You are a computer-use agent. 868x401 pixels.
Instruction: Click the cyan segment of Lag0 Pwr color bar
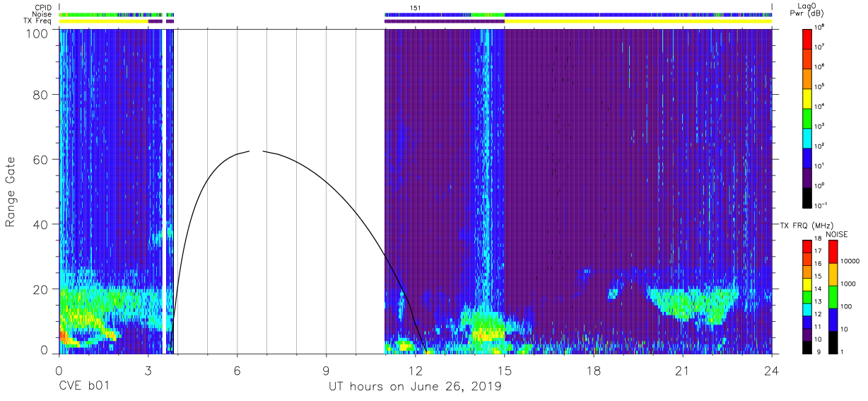[x=807, y=136]
